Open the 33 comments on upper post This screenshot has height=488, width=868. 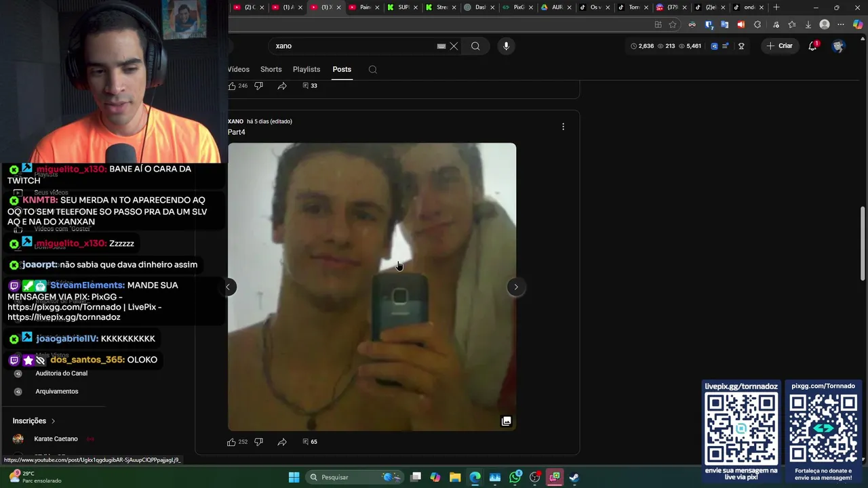310,86
